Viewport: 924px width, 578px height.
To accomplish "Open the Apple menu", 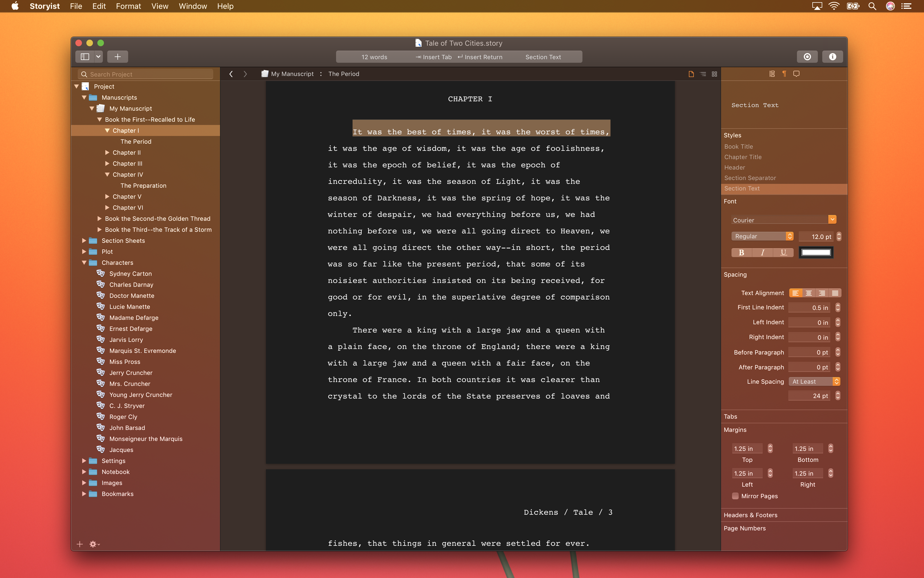I will [15, 6].
